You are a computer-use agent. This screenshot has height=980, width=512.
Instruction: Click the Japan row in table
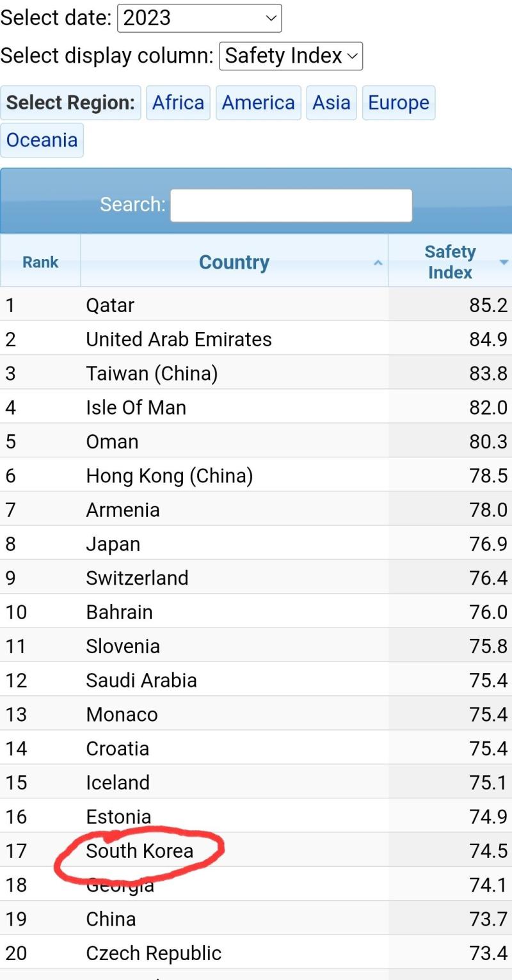click(256, 543)
